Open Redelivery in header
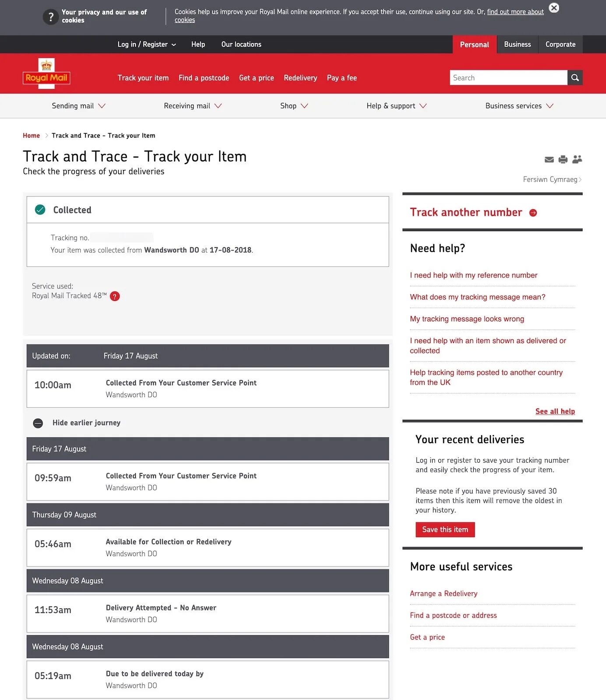Screen dimensions: 606x700 [x=300, y=78]
